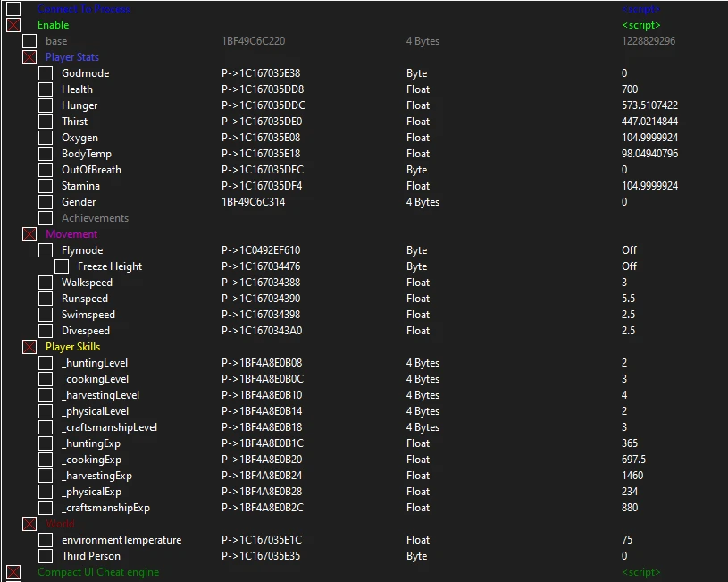Click the Flymode address P->1C0492EF610
728x582 pixels.
[x=261, y=250]
